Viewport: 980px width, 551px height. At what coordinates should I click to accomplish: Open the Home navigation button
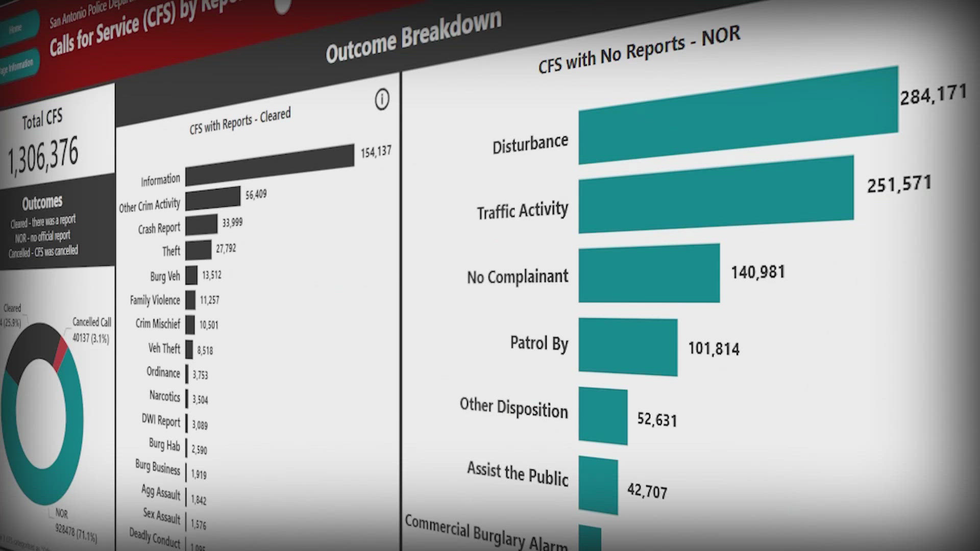pos(18,28)
